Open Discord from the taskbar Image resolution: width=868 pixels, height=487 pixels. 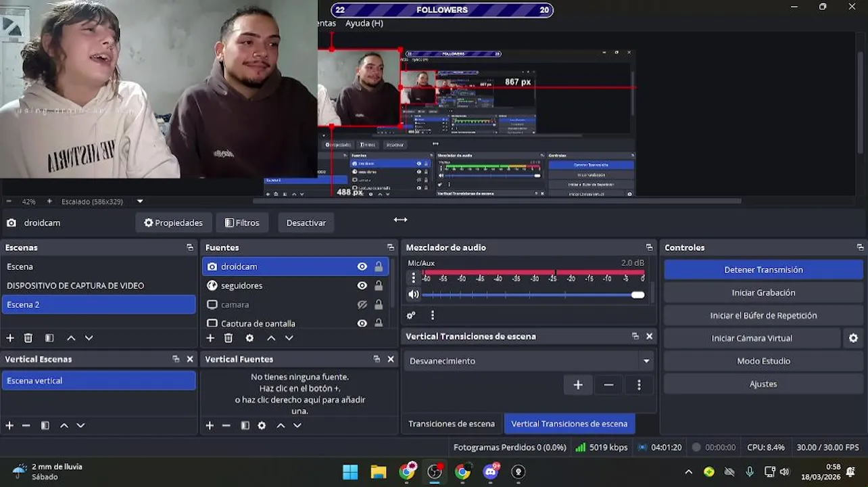[491, 472]
